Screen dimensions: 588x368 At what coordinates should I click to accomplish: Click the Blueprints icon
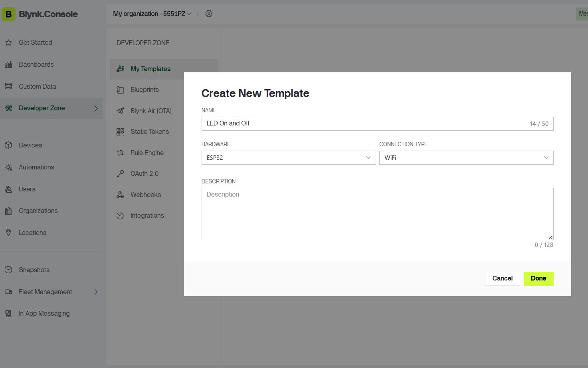[120, 90]
